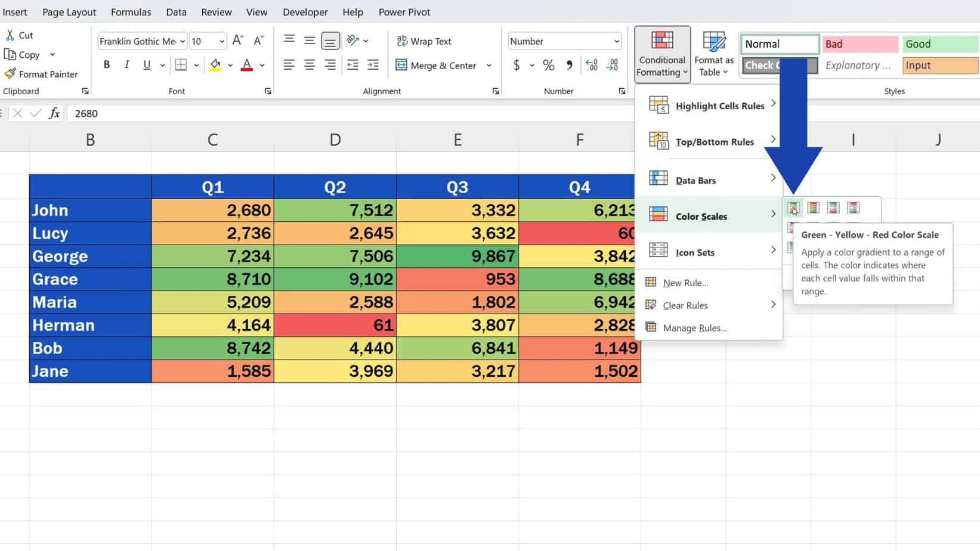The image size is (980, 551).
Task: Open the Font Color swatch dropdown
Action: click(x=261, y=66)
